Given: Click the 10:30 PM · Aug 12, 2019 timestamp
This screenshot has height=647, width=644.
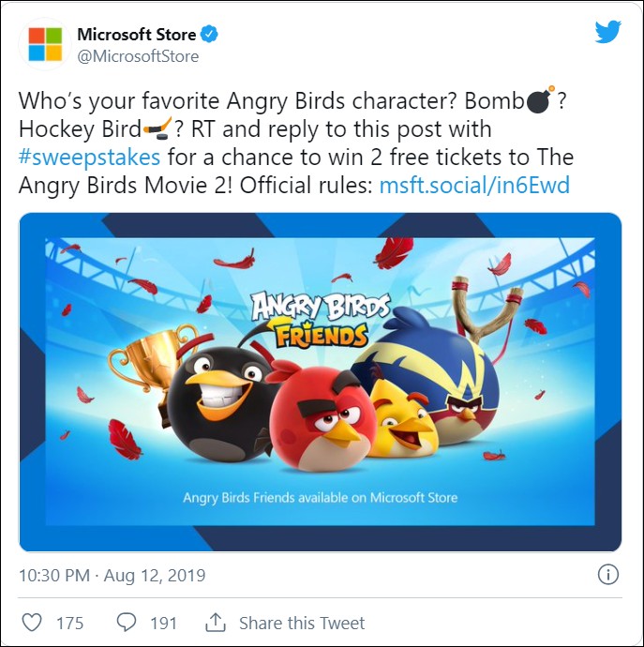Looking at the screenshot, I should click(112, 575).
